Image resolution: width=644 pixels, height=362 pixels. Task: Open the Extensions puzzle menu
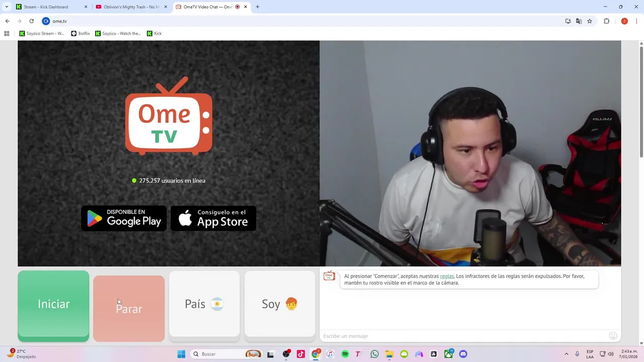(606, 21)
